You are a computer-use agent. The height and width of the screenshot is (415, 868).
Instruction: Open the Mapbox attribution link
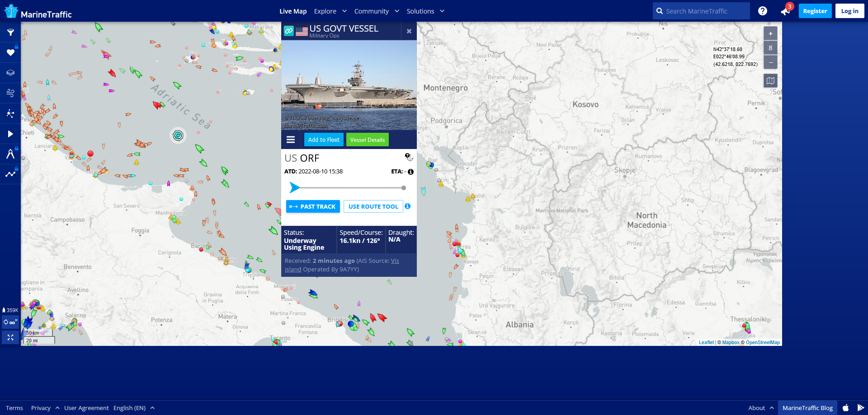tap(731, 342)
